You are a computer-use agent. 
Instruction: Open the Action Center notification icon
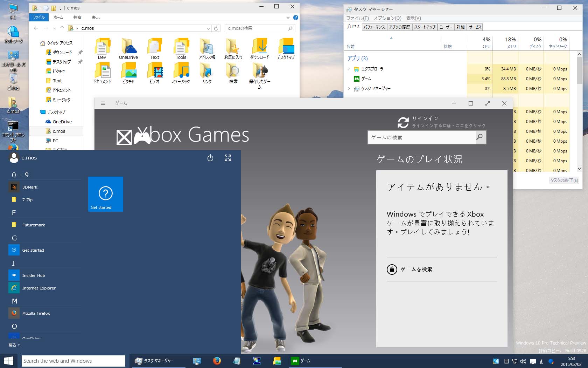coord(533,361)
